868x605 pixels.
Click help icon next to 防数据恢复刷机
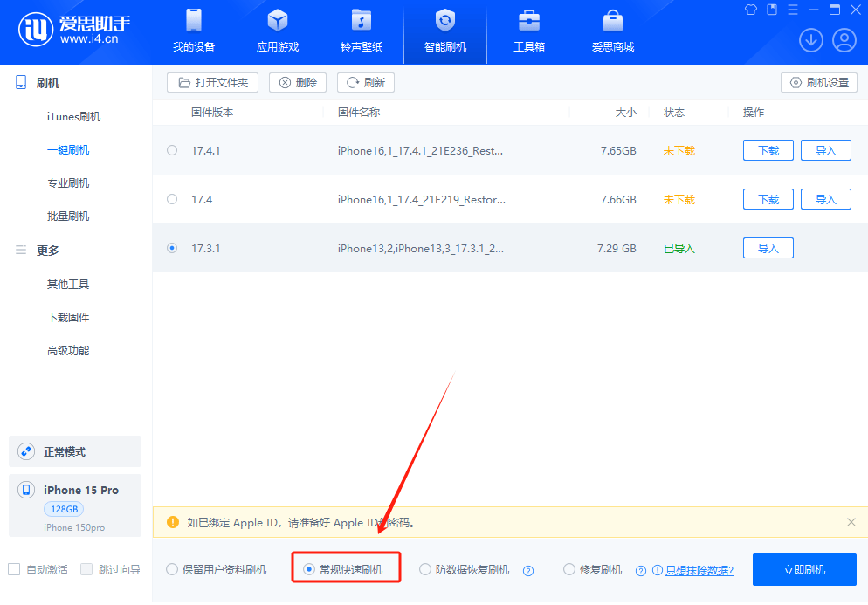528,571
